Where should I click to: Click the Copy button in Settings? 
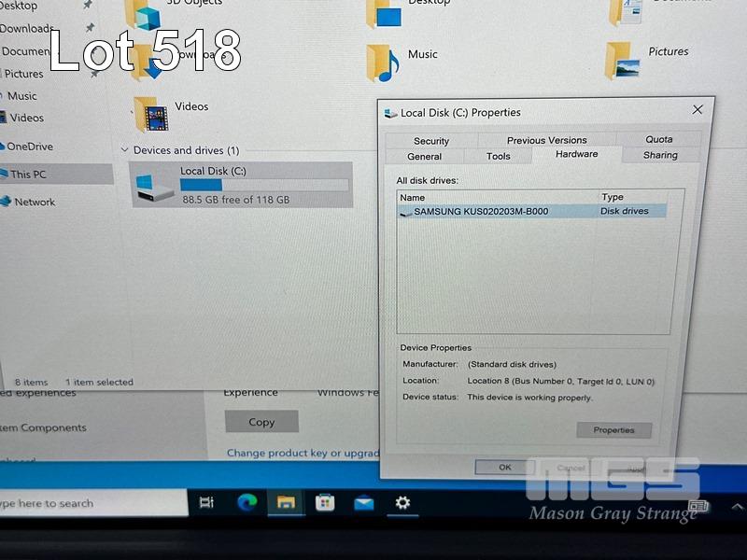[261, 422]
